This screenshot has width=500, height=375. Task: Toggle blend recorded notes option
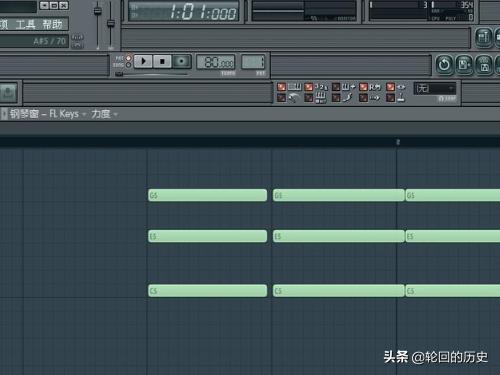pos(336,87)
